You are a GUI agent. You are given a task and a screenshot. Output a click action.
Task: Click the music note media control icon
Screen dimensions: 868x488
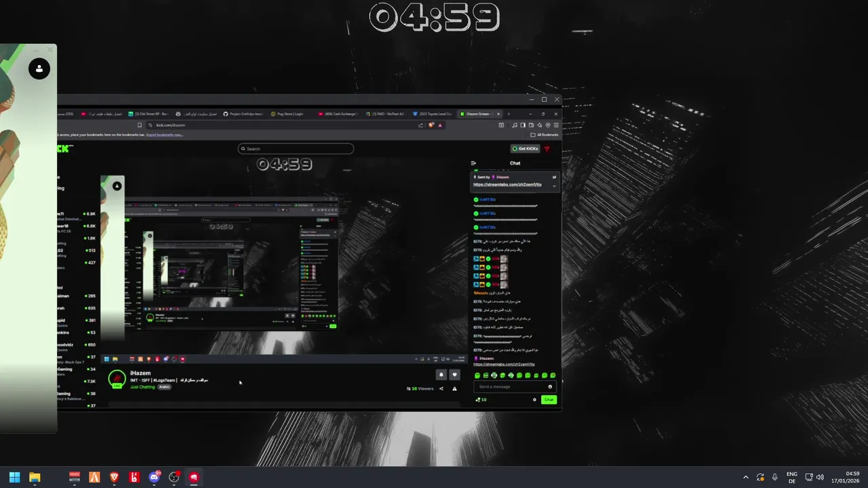click(x=515, y=125)
